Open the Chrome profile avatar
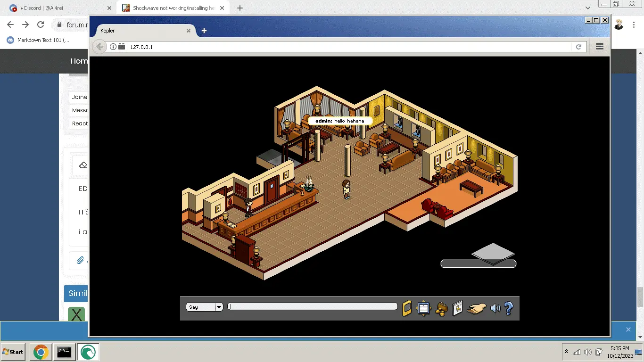This screenshot has height=362, width=644. pyautogui.click(x=619, y=25)
